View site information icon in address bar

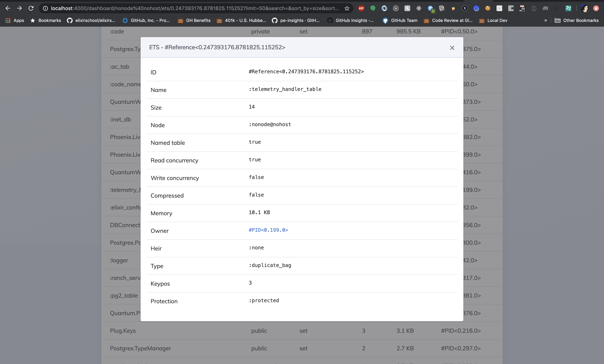tap(45, 8)
